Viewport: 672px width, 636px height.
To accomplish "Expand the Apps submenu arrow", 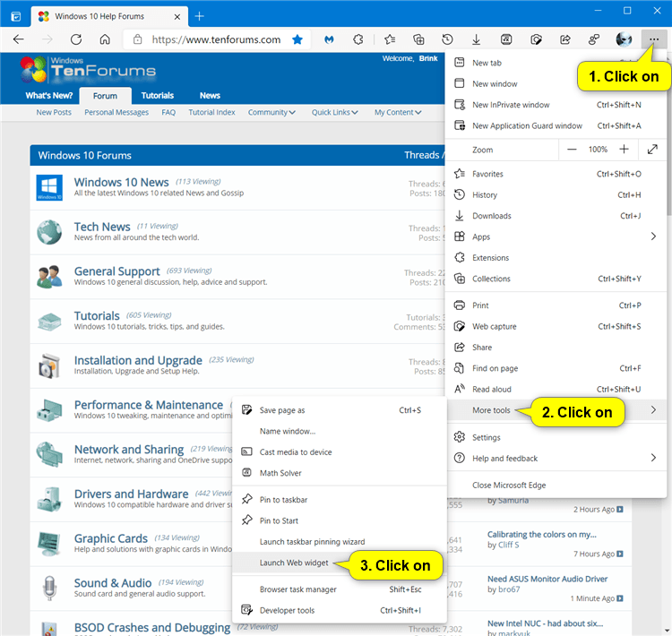I will point(653,236).
